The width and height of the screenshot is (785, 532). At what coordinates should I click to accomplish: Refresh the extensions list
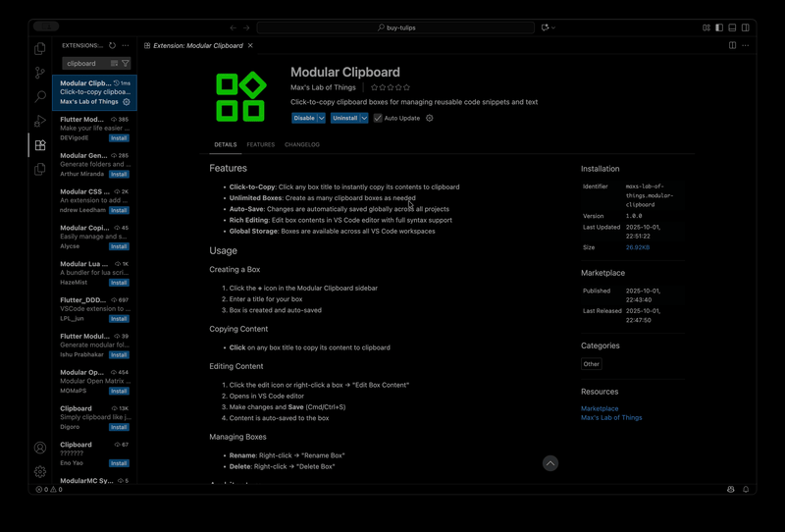tap(112, 45)
